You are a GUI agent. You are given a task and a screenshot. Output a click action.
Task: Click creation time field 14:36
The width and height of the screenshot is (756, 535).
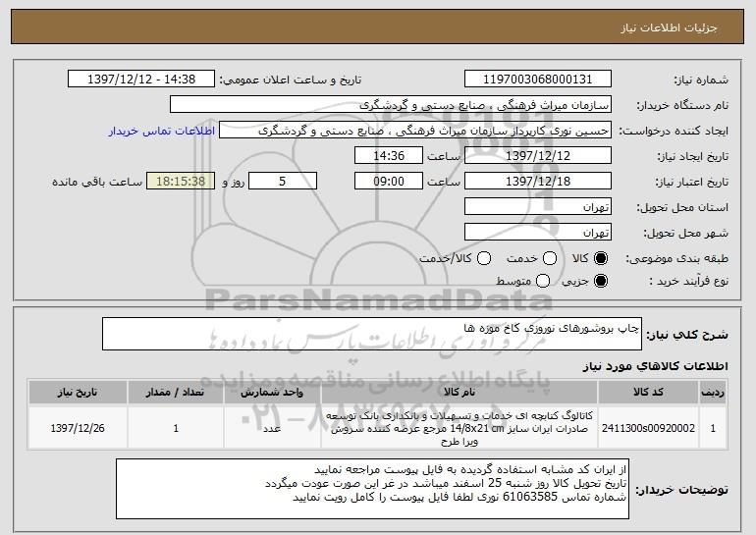pyautogui.click(x=389, y=156)
